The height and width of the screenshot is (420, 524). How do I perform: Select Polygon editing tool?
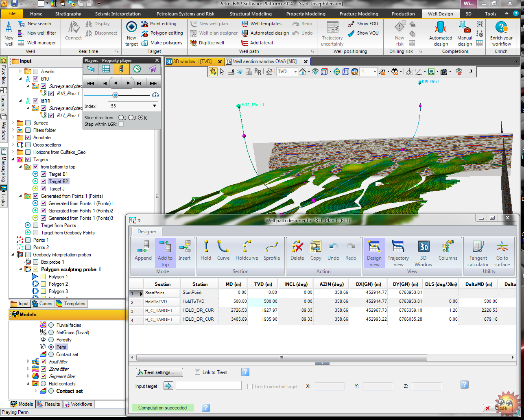coord(162,33)
